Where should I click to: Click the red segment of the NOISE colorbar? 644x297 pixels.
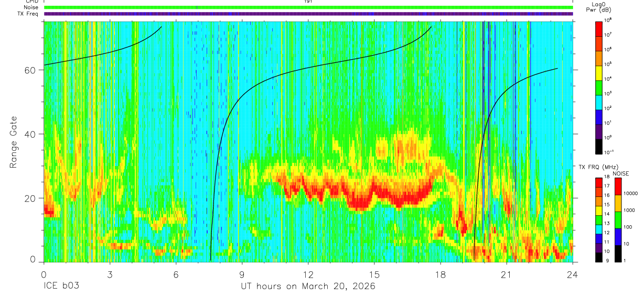pos(619,186)
